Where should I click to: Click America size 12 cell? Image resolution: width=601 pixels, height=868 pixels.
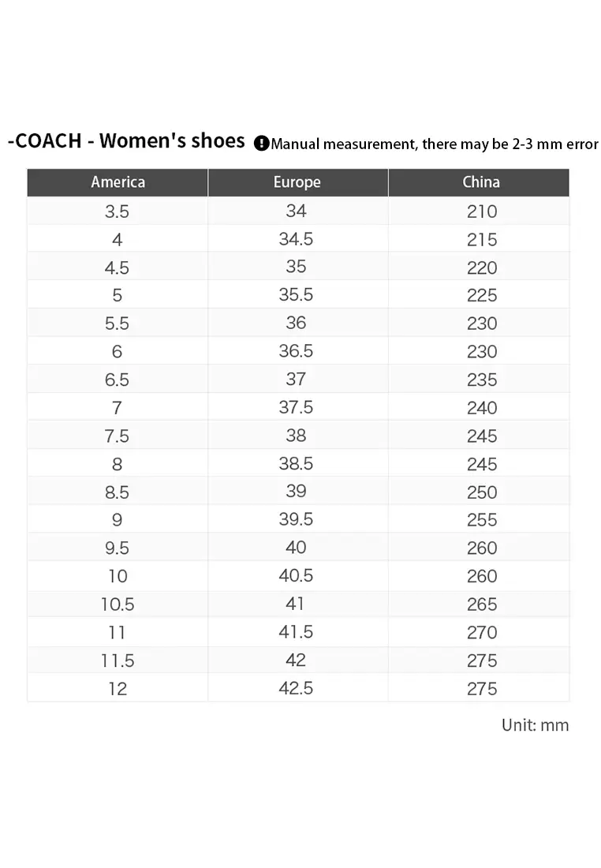click(117, 688)
